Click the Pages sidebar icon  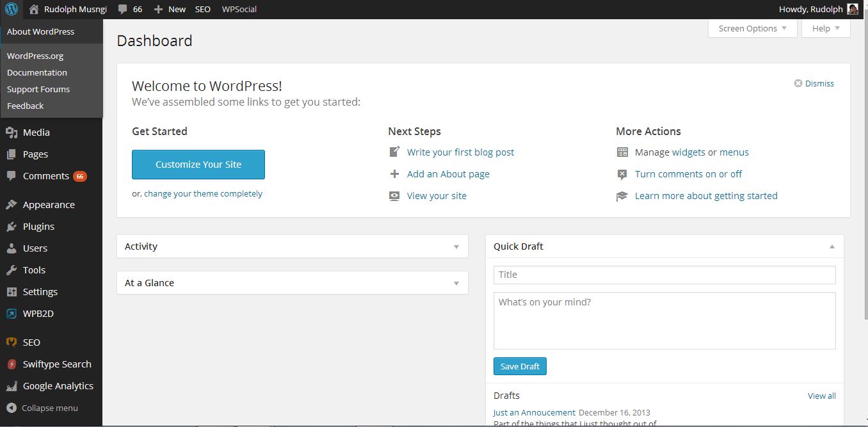[12, 154]
